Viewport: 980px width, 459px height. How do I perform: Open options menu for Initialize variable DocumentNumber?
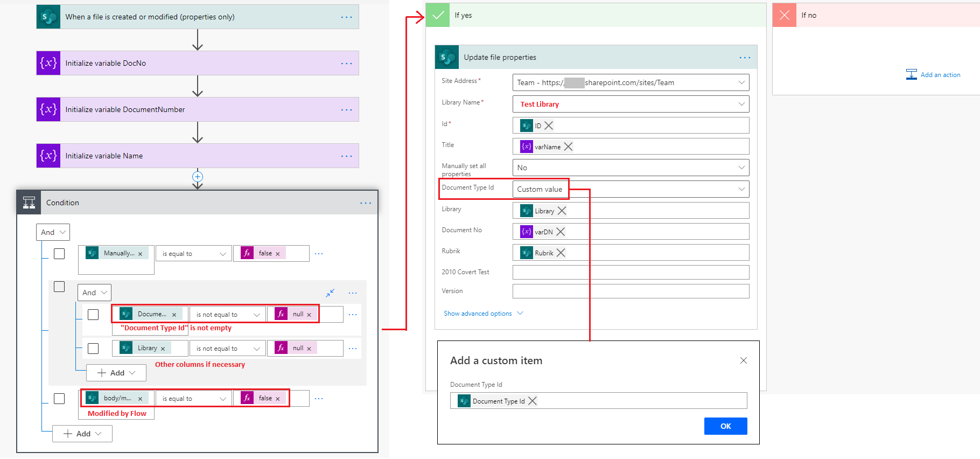pos(346,110)
